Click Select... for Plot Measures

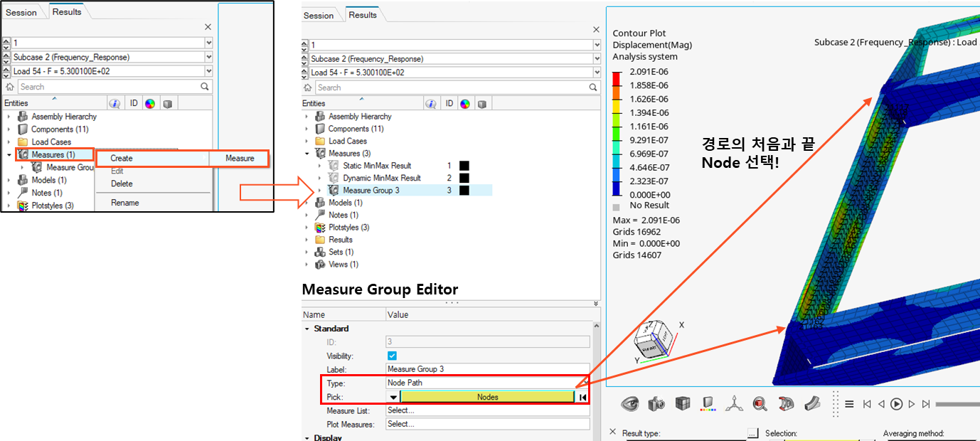click(x=488, y=424)
